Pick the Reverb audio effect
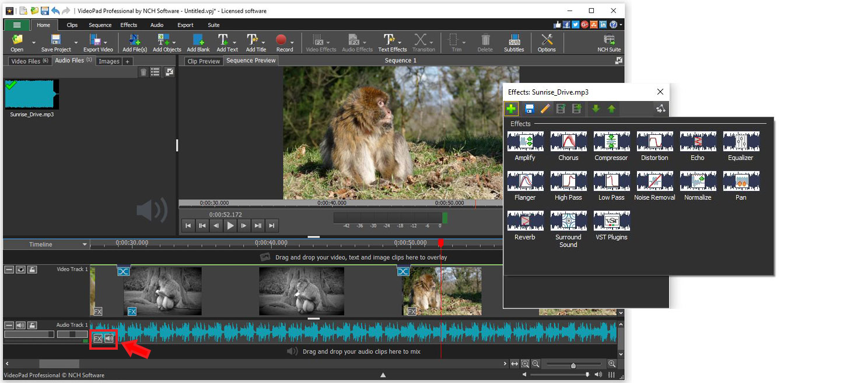The image size is (868, 383). point(525,221)
